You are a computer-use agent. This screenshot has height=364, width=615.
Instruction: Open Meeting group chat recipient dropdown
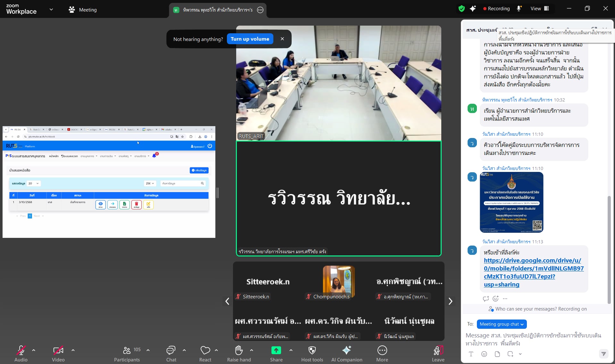click(x=502, y=324)
